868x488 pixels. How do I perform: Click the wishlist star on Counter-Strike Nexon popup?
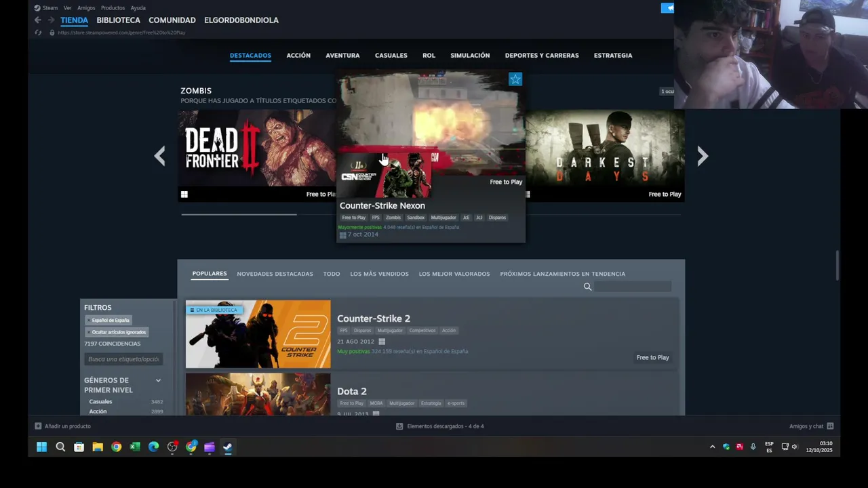click(515, 79)
